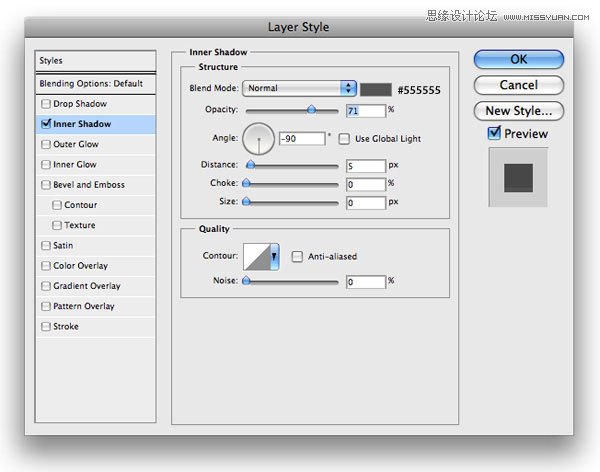Click the Choke slider handle
600x472 pixels.
246,183
